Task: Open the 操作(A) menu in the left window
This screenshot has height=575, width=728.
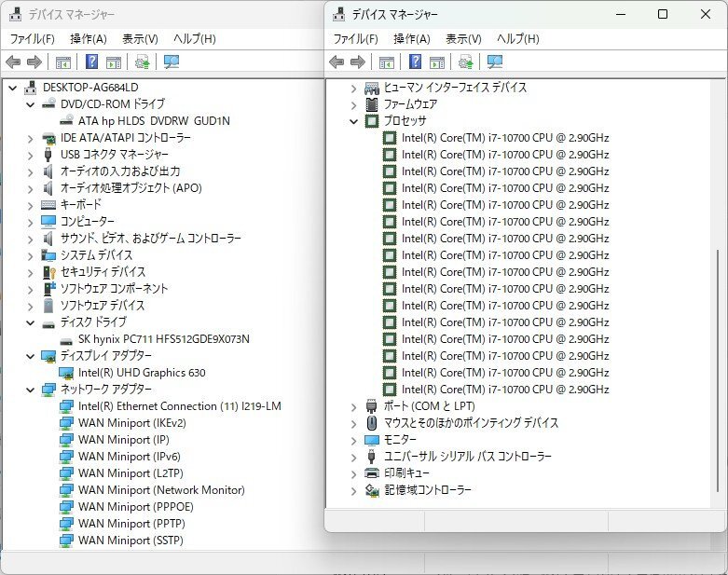Action: point(89,38)
